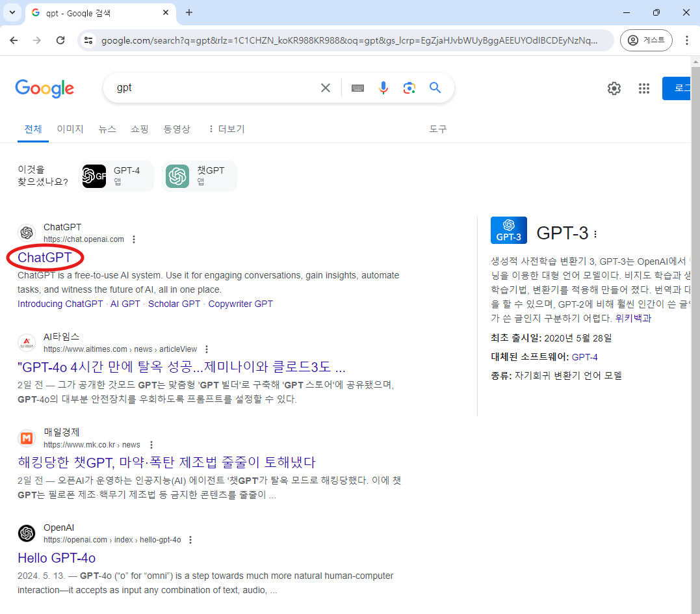700x614 pixels.
Task: Open GPT-3 knowledge panel more options
Action: (595, 234)
